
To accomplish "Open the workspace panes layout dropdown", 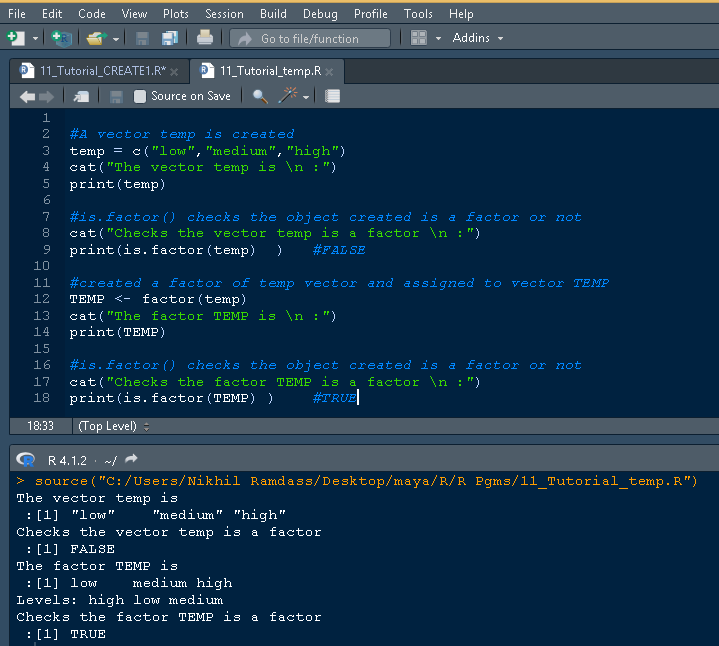I will (424, 38).
